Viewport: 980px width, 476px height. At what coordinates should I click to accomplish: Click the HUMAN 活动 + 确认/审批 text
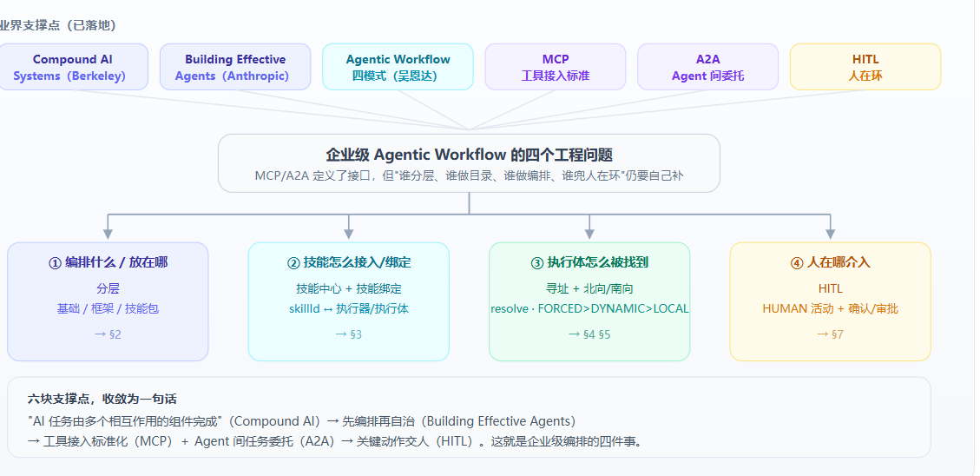pyautogui.click(x=831, y=309)
